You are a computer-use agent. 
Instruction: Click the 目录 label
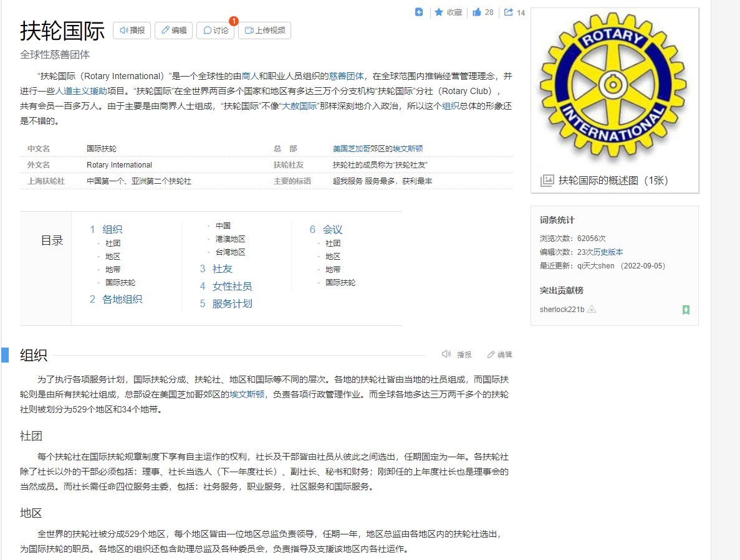pyautogui.click(x=52, y=241)
